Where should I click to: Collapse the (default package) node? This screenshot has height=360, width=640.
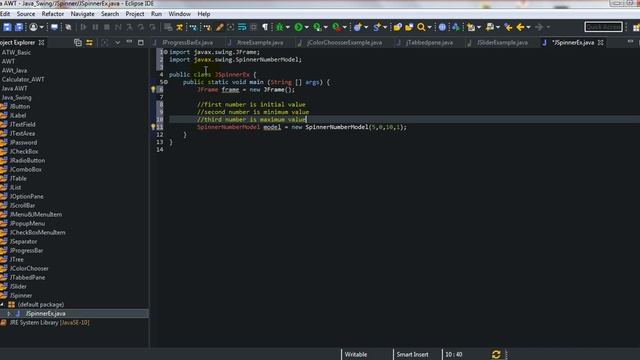tap(2, 304)
